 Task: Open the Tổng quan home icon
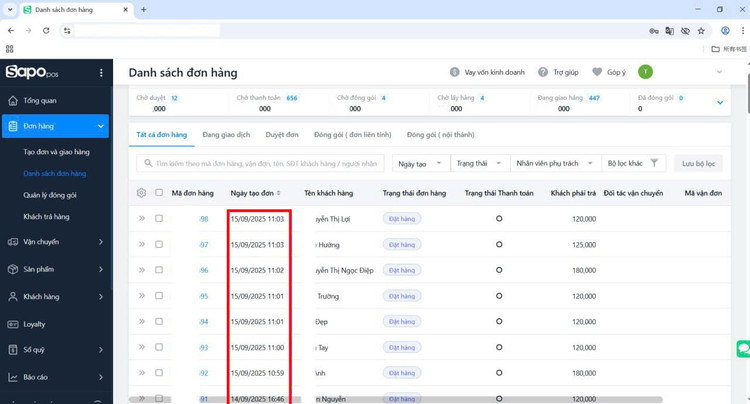click(x=13, y=101)
